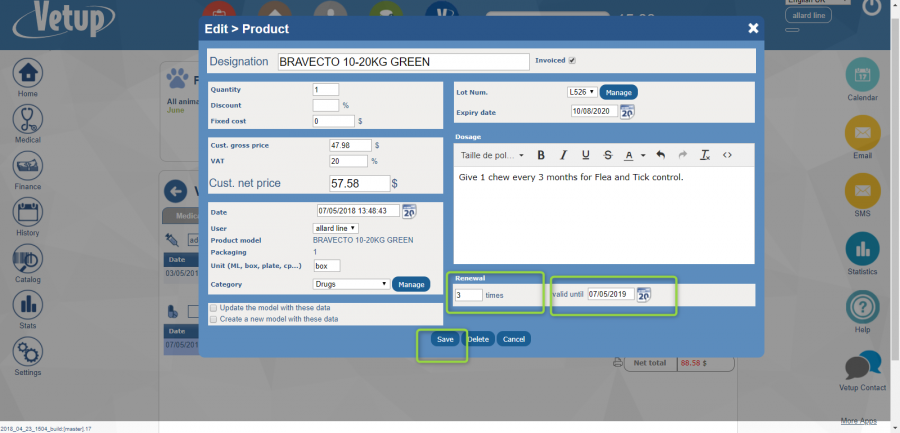Click the Vetup logo
The width and height of the screenshot is (900, 433).
pos(64,19)
